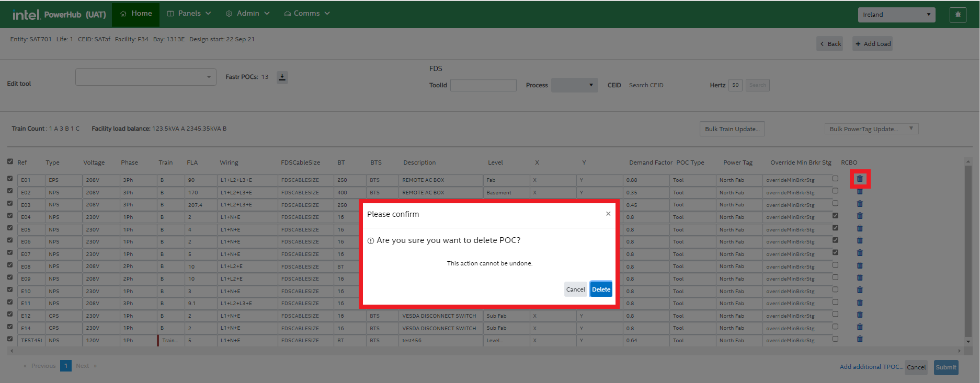
Task: Open the Admin menu
Action: 248,14
